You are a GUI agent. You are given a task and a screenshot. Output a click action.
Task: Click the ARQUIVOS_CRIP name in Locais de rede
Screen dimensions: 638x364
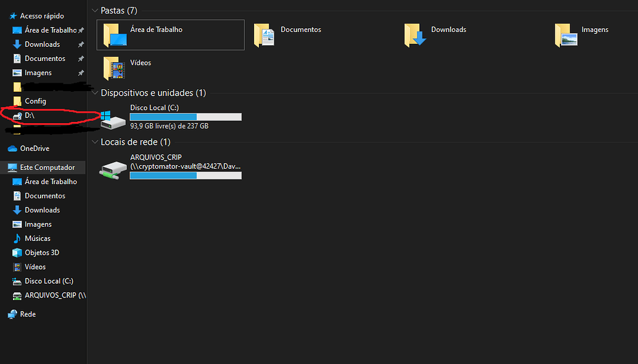tap(156, 158)
